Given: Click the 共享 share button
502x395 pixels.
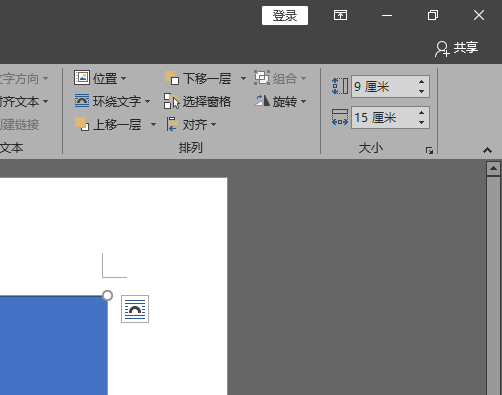Looking at the screenshot, I should tap(456, 48).
